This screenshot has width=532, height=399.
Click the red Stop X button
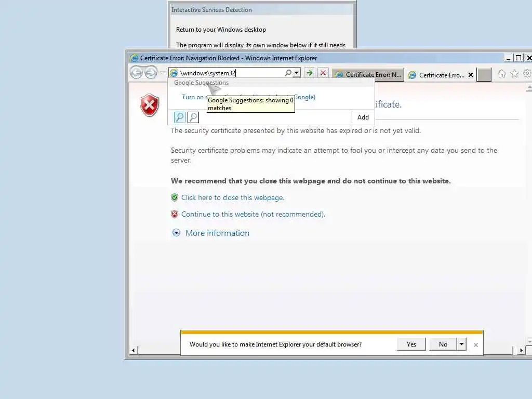(x=323, y=73)
